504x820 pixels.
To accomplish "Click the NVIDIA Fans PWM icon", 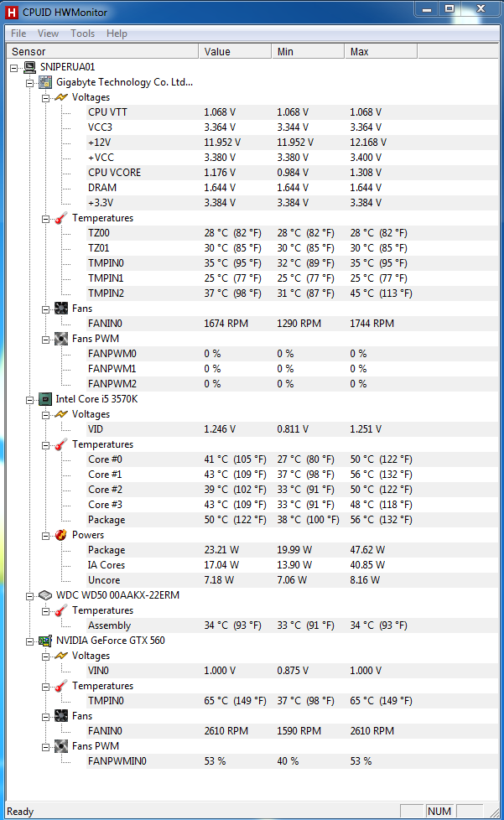I will tap(61, 746).
